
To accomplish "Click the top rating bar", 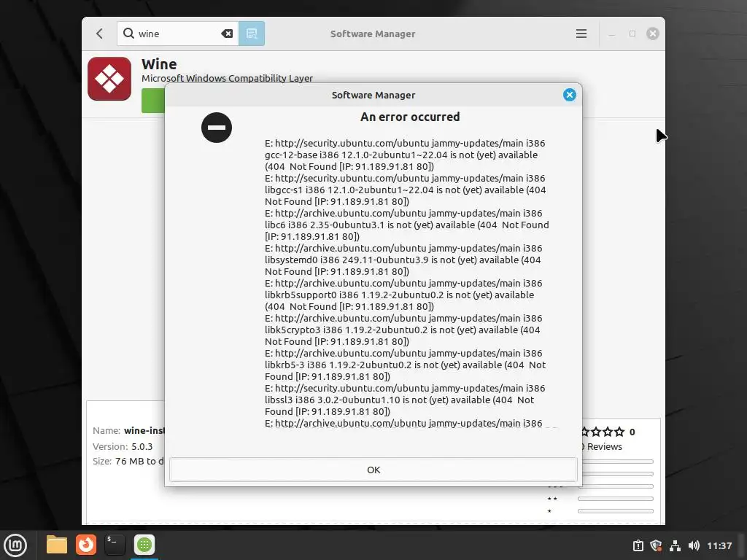I will tap(617, 462).
